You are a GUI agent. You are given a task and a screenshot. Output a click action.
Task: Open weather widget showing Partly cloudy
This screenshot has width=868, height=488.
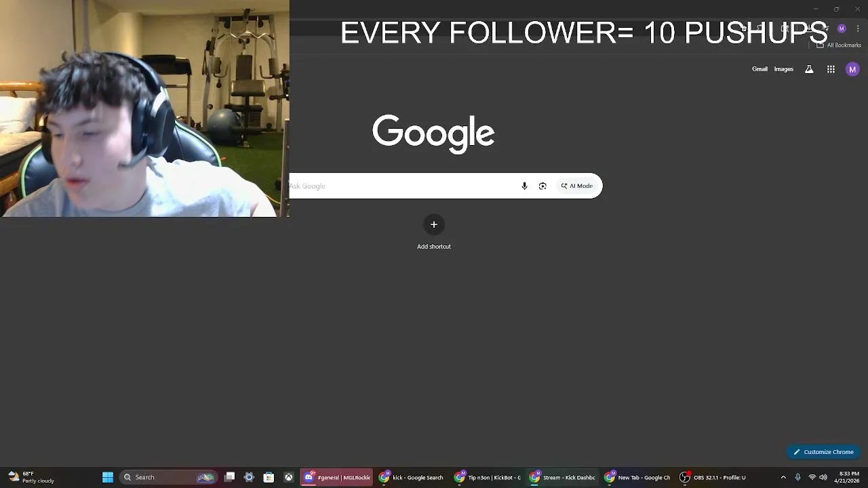[x=31, y=477]
